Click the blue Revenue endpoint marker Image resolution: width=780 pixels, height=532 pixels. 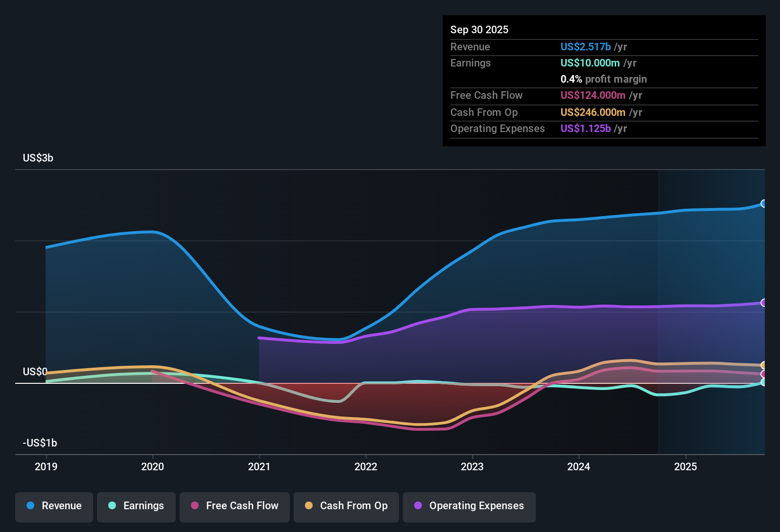(764, 204)
